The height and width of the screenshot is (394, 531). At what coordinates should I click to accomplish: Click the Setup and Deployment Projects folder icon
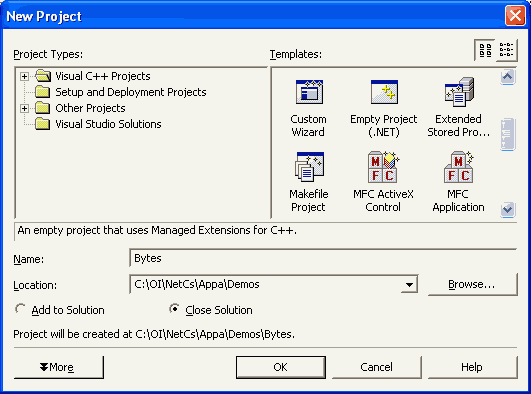click(x=43, y=92)
